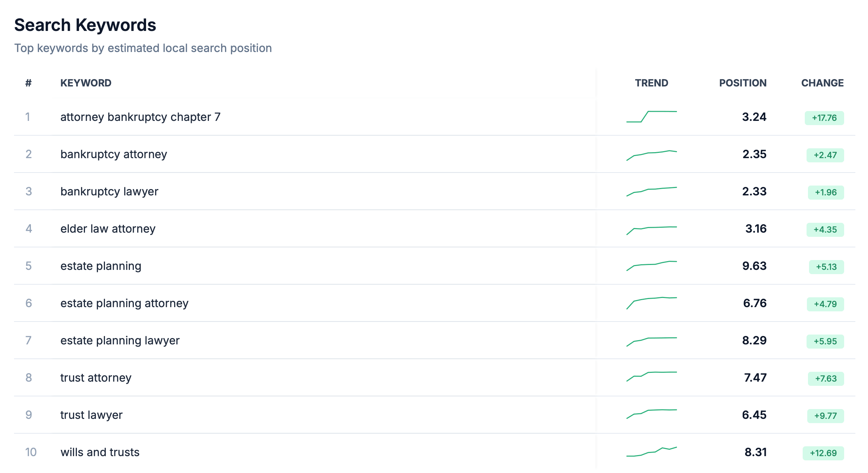The image size is (868, 473).
Task: Click position value 2.33
Action: (x=754, y=191)
